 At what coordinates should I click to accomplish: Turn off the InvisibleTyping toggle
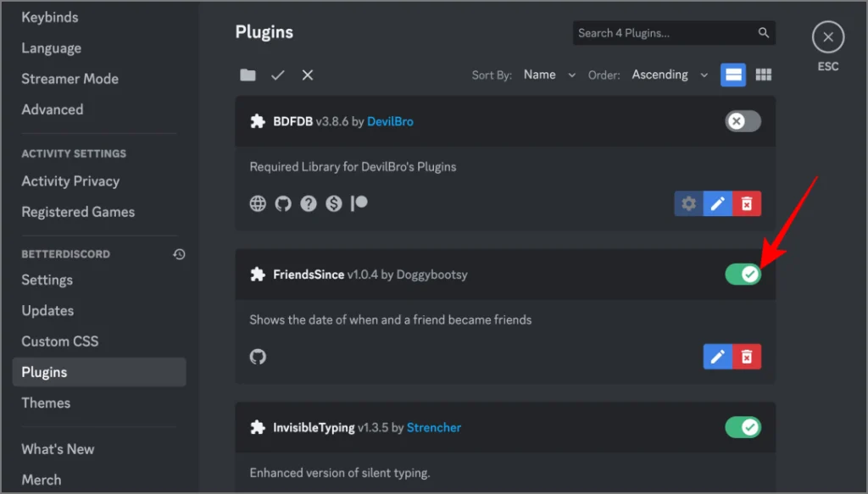(743, 427)
